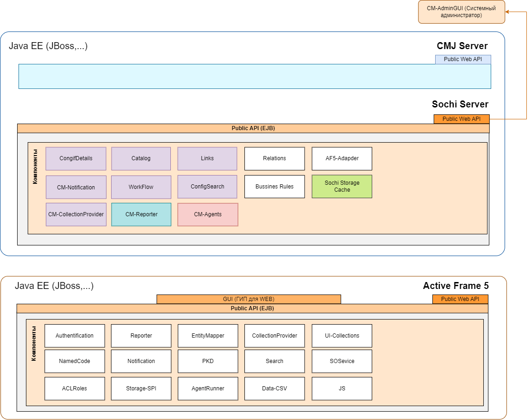
Task: Click the Reporter component box
Action: tap(141, 336)
